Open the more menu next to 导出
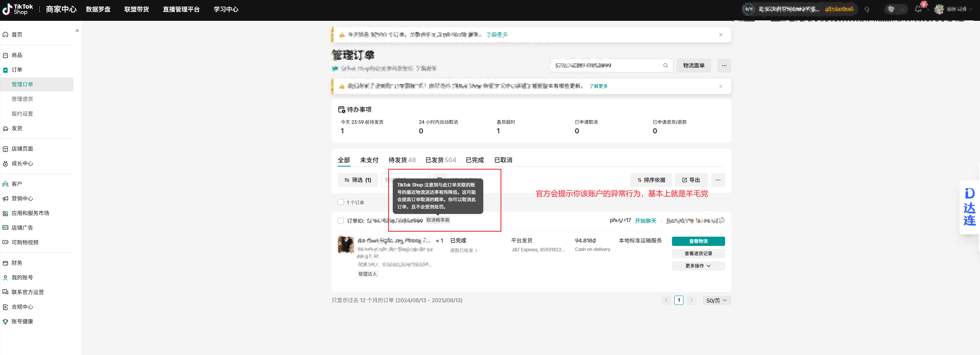 point(718,180)
